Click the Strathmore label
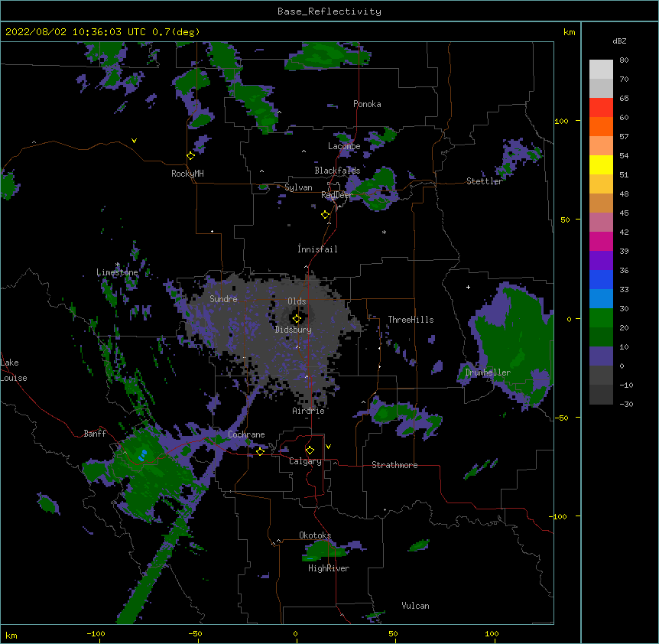Viewport: 659px width, 644px height. click(x=394, y=465)
